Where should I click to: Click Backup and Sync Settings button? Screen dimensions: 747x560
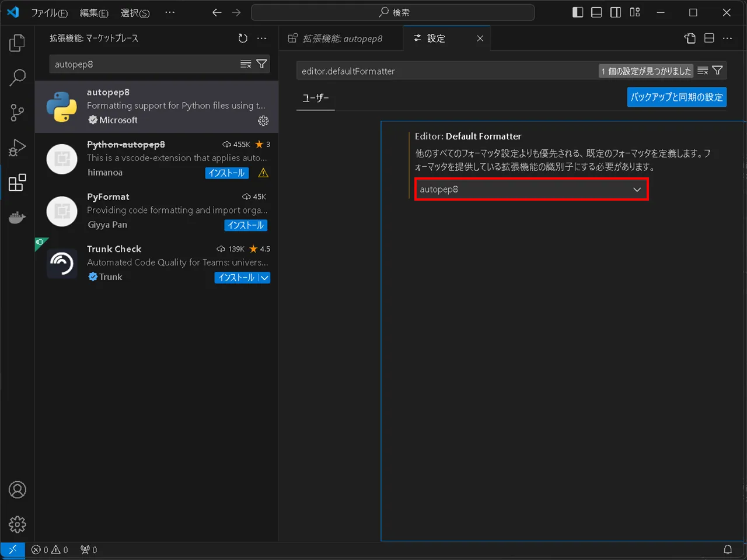(677, 97)
